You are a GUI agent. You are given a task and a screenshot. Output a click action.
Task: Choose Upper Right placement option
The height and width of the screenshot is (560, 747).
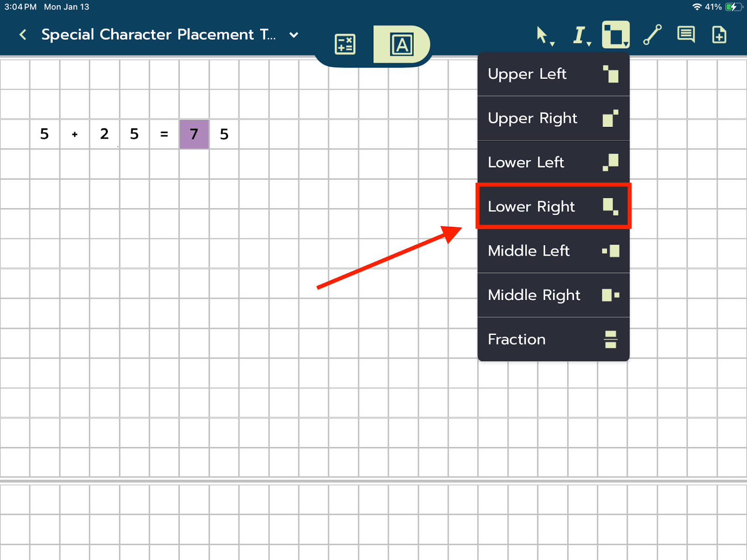pos(553,118)
